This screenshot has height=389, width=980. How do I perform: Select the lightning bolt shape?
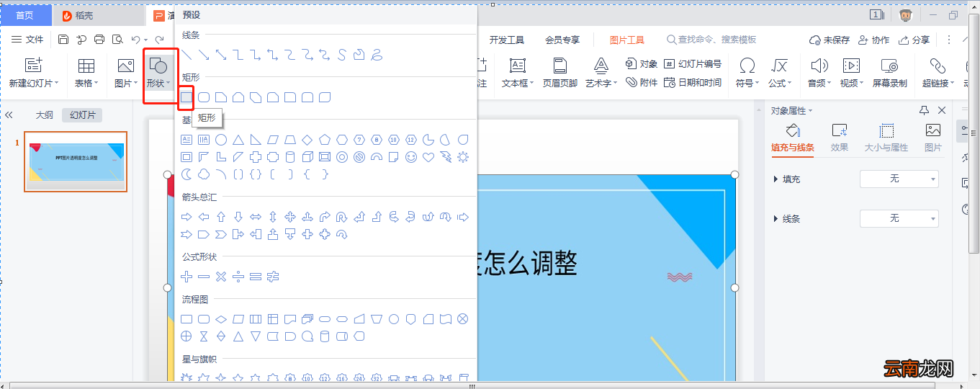pos(446,156)
